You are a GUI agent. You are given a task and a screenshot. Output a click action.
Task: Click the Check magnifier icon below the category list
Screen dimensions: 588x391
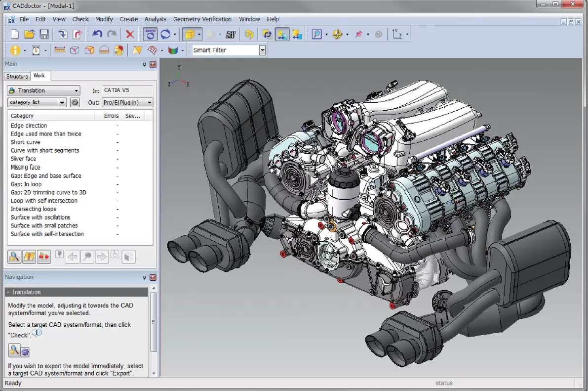14,257
